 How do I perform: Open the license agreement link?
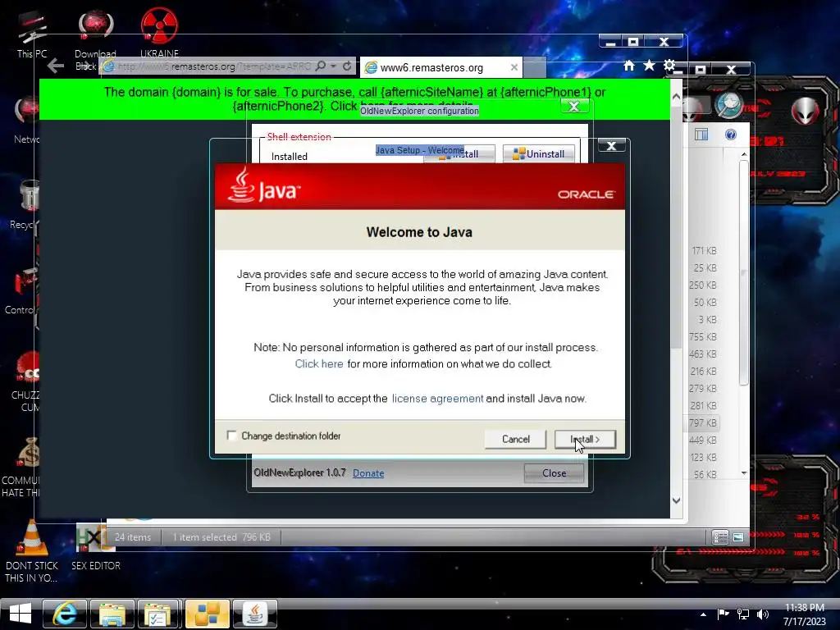(x=437, y=399)
